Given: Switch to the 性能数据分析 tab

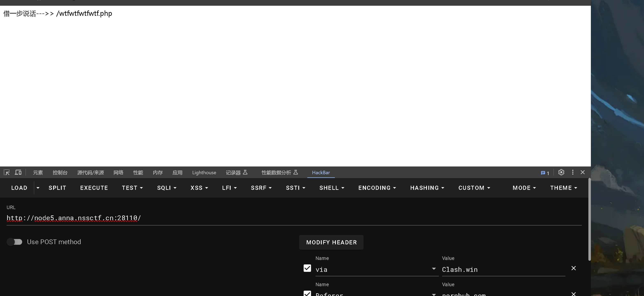Looking at the screenshot, I should click(x=280, y=173).
